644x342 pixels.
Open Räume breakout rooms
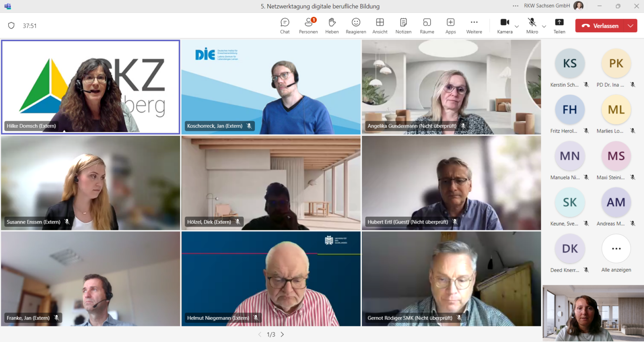427,26
